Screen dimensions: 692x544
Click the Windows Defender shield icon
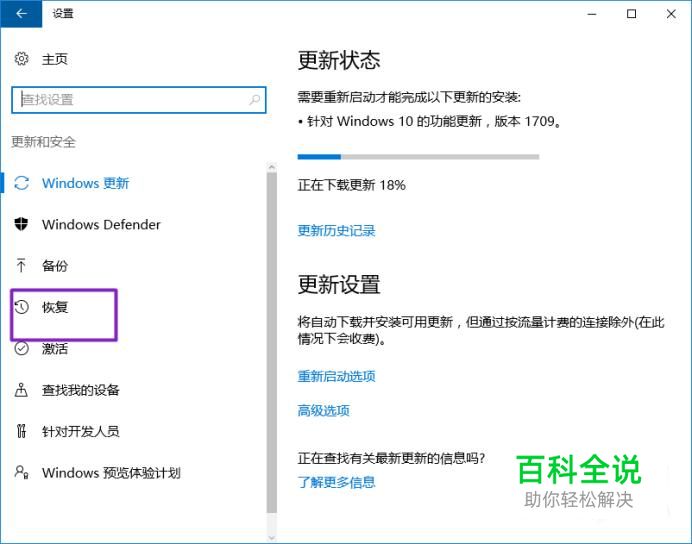pyautogui.click(x=21, y=224)
